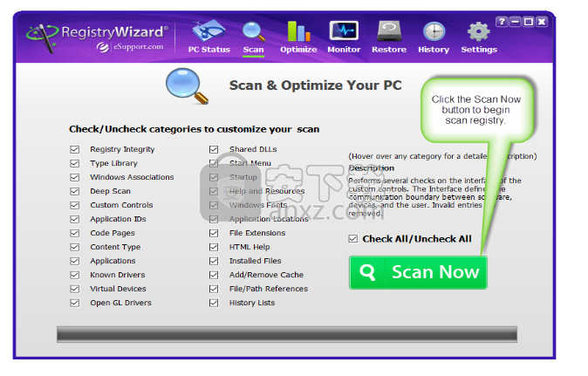Uncheck the History Lists checkbox
Screen dimensions: 588x376
(x=214, y=303)
